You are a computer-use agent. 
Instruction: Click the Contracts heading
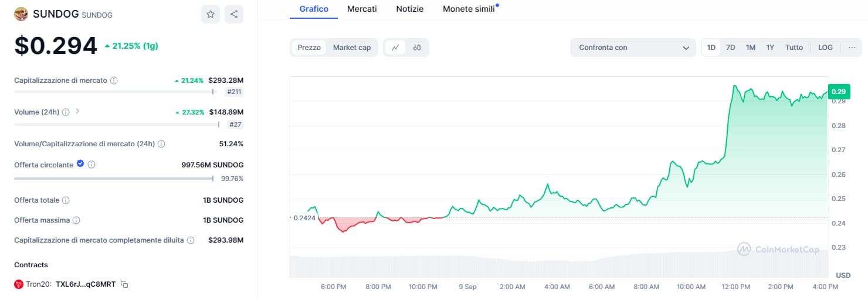coord(31,265)
